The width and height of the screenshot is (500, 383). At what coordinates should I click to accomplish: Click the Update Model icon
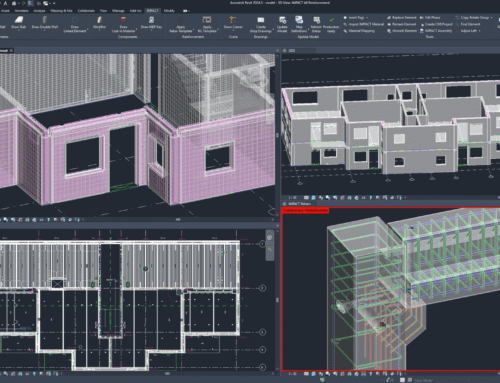(282, 20)
